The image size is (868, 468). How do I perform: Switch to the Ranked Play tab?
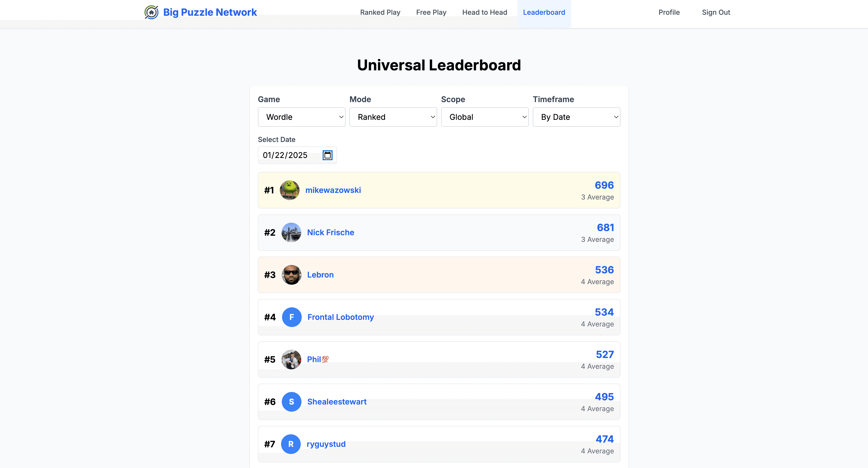click(380, 12)
